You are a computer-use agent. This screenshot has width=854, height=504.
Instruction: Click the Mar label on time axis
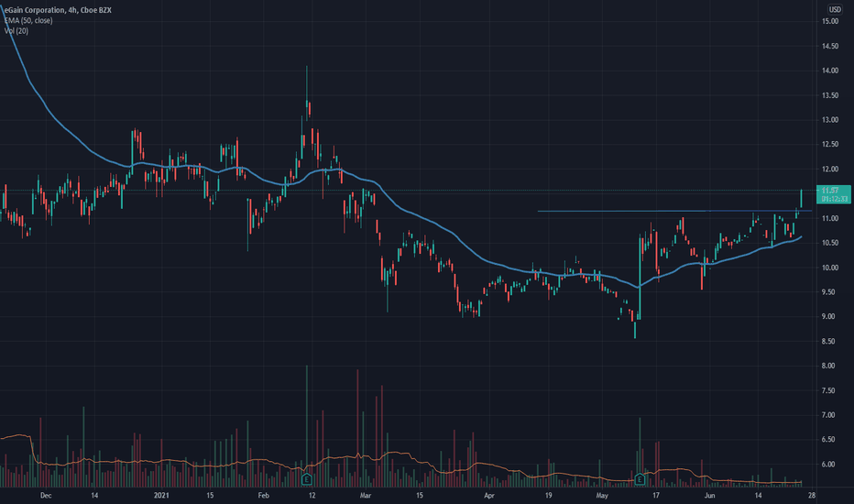coord(366,495)
